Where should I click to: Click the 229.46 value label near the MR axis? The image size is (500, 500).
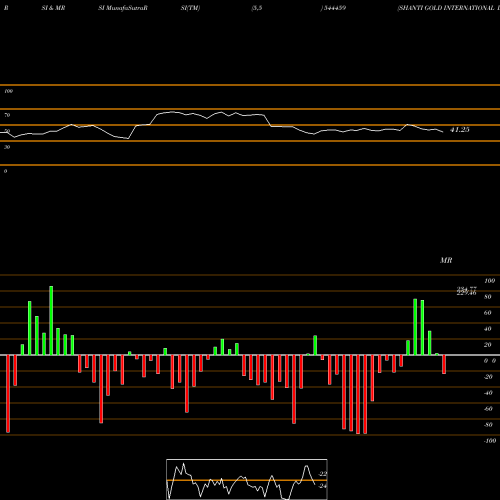pyautogui.click(x=467, y=293)
